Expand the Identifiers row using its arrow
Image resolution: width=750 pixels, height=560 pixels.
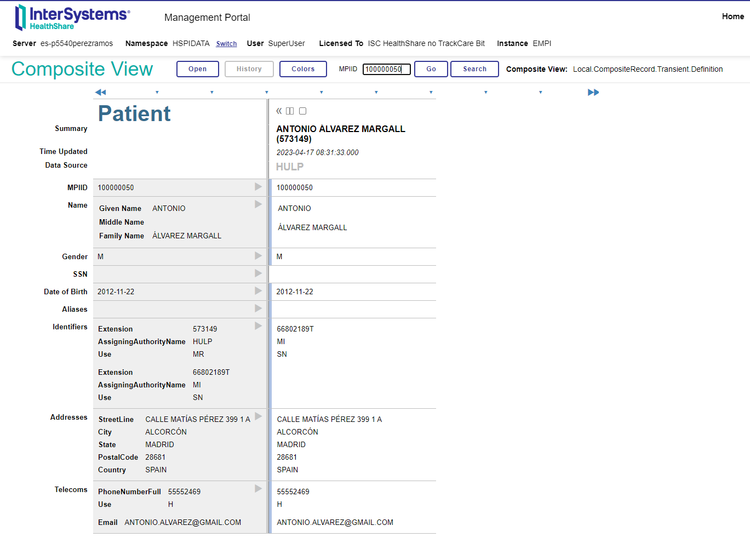(258, 326)
